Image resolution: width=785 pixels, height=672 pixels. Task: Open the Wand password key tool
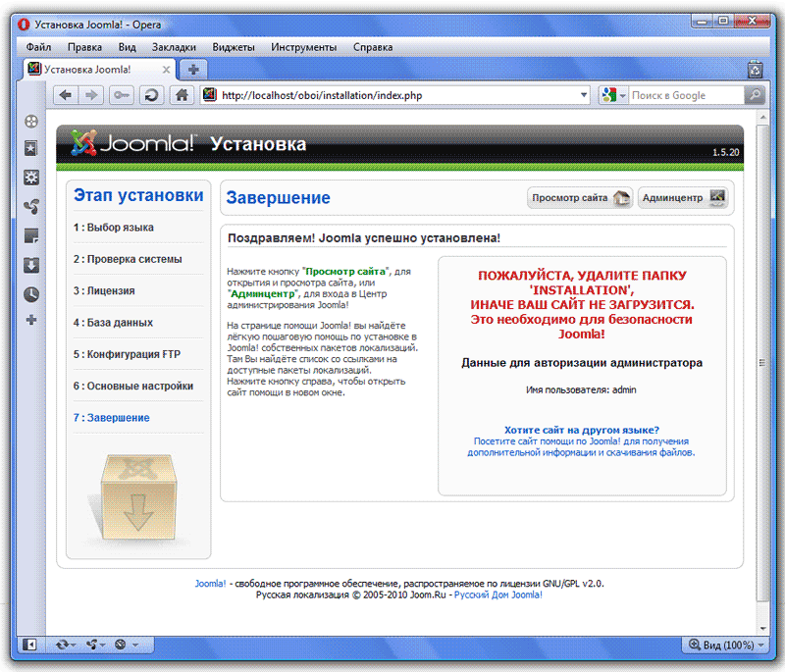pyautogui.click(x=122, y=95)
